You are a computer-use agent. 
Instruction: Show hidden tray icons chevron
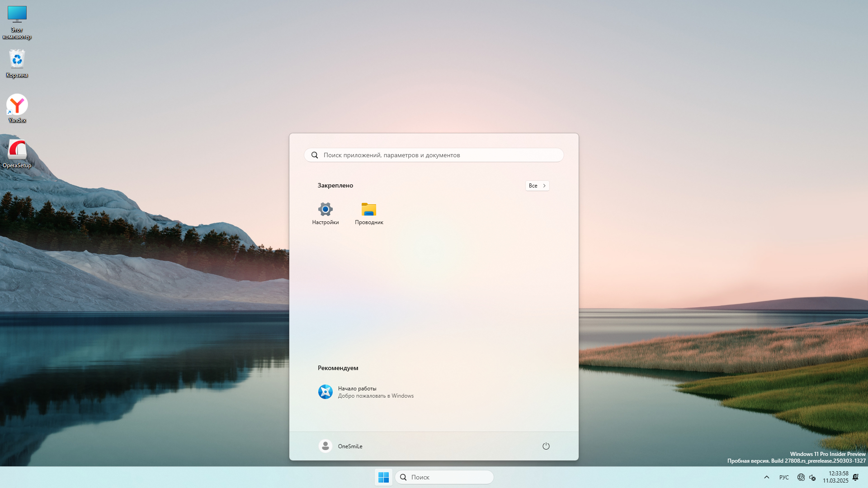coord(766,477)
